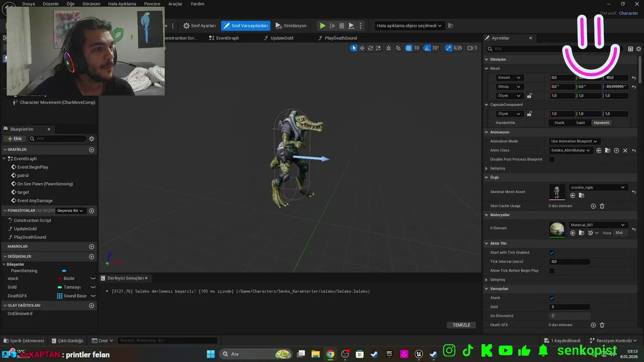Open crockie_vgdc skeletal mesh dropdown

coord(598,188)
